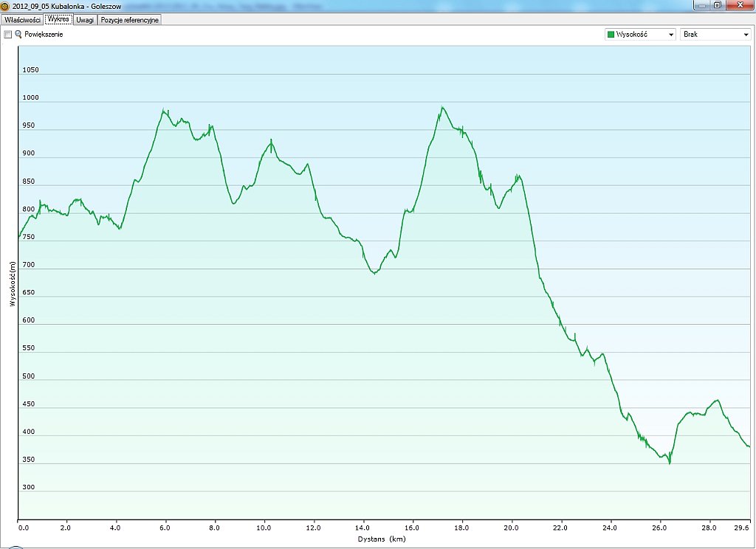The image size is (756, 549).
Task: Minimize the track chart window
Action: 701,4
